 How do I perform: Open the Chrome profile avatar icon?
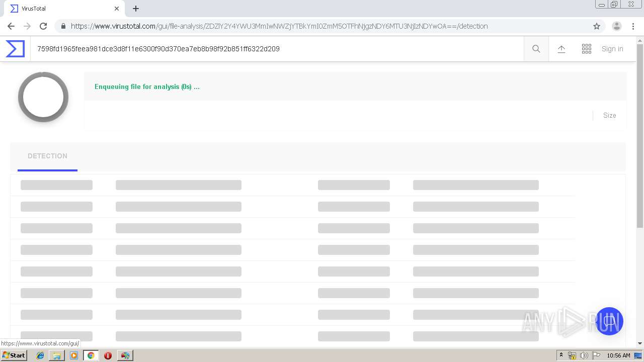coord(617,26)
